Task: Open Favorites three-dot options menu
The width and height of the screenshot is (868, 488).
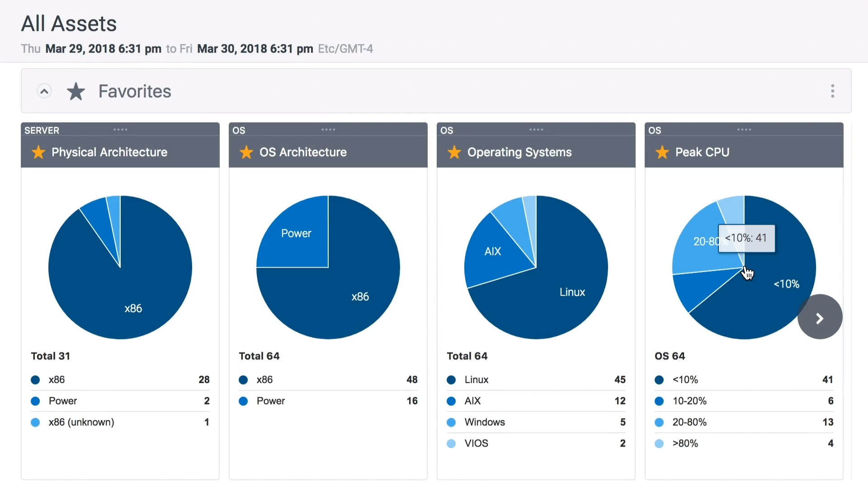Action: (832, 91)
